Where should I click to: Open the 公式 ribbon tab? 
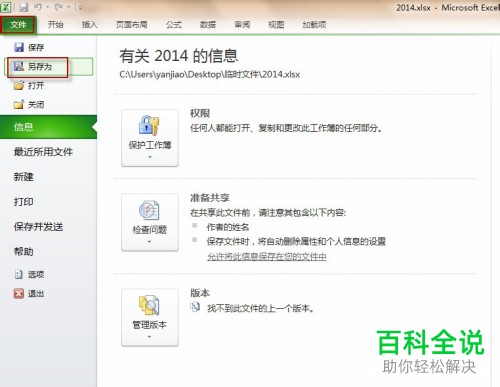[x=174, y=25]
